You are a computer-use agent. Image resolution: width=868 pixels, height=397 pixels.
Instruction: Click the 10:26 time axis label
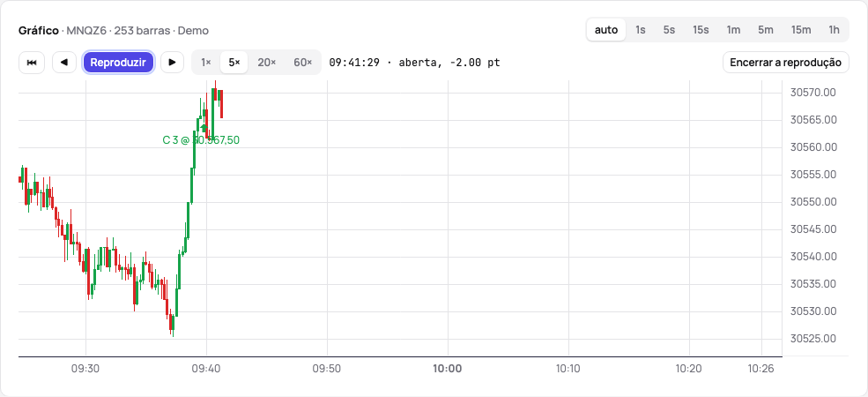point(761,368)
